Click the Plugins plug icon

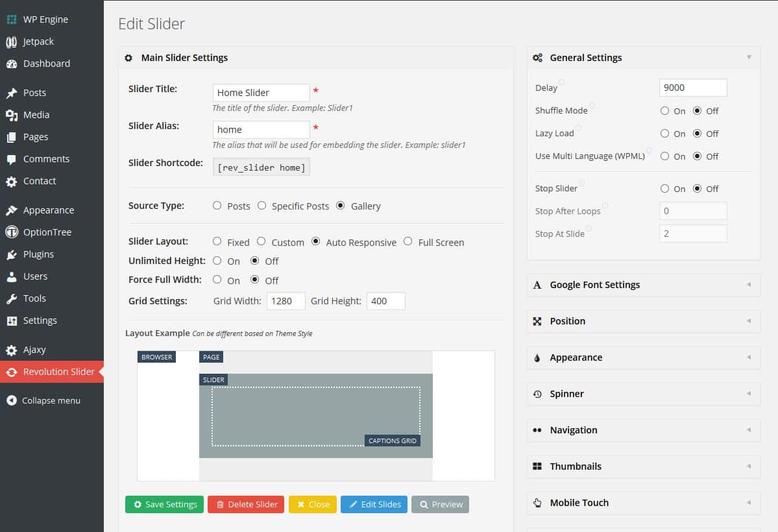point(12,254)
